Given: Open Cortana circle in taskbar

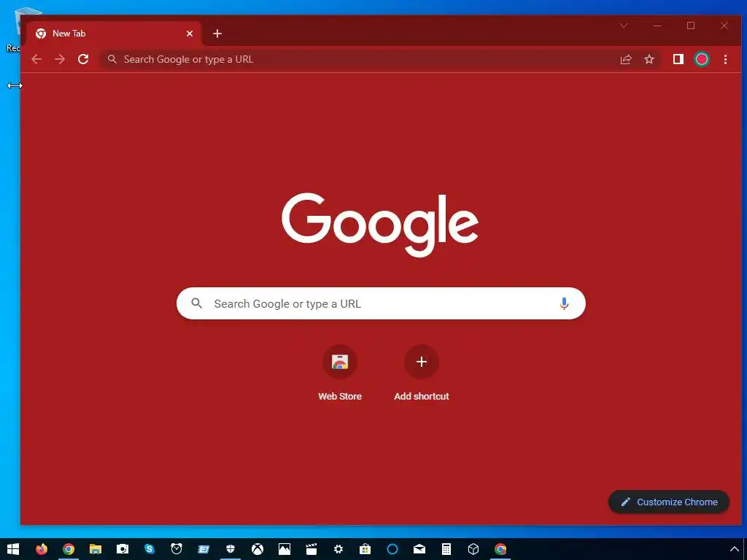Looking at the screenshot, I should click(x=392, y=549).
